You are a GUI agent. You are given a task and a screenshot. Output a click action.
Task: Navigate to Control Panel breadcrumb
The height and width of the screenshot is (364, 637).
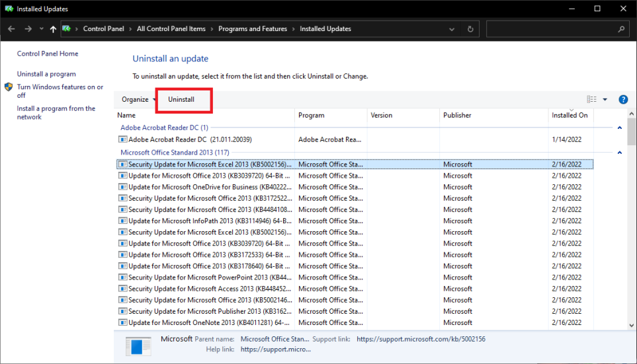(x=103, y=29)
